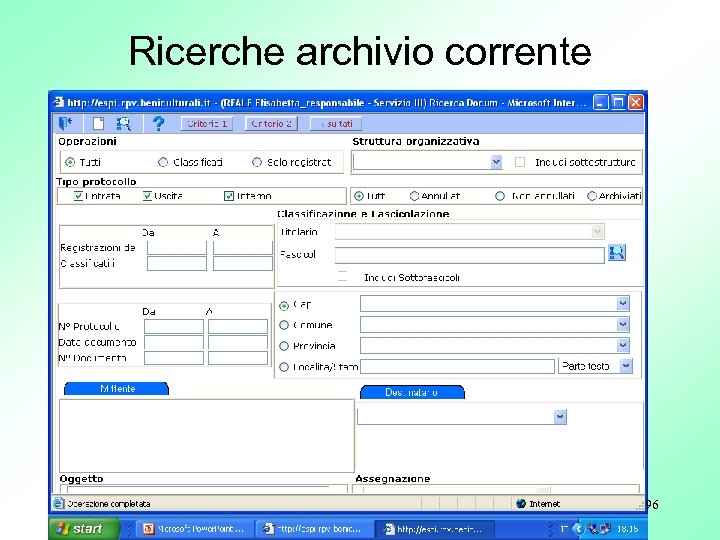Select the Mittente tab
Image resolution: width=720 pixels, height=540 pixels.
(117, 388)
